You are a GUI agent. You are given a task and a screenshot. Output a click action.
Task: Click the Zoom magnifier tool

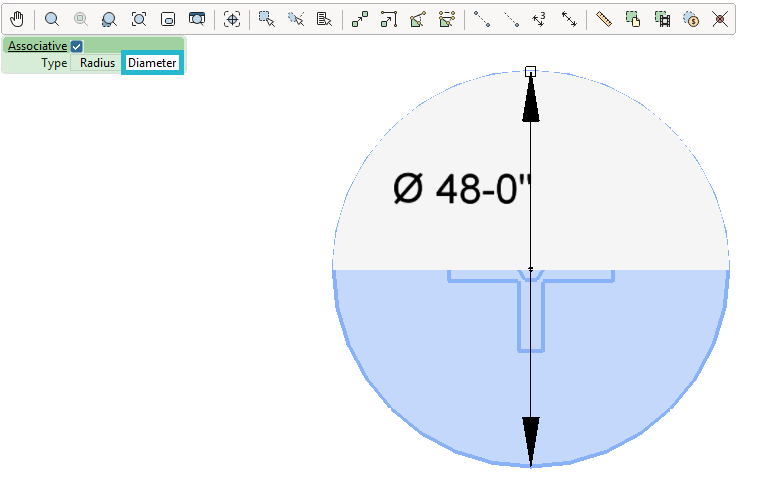pos(52,19)
